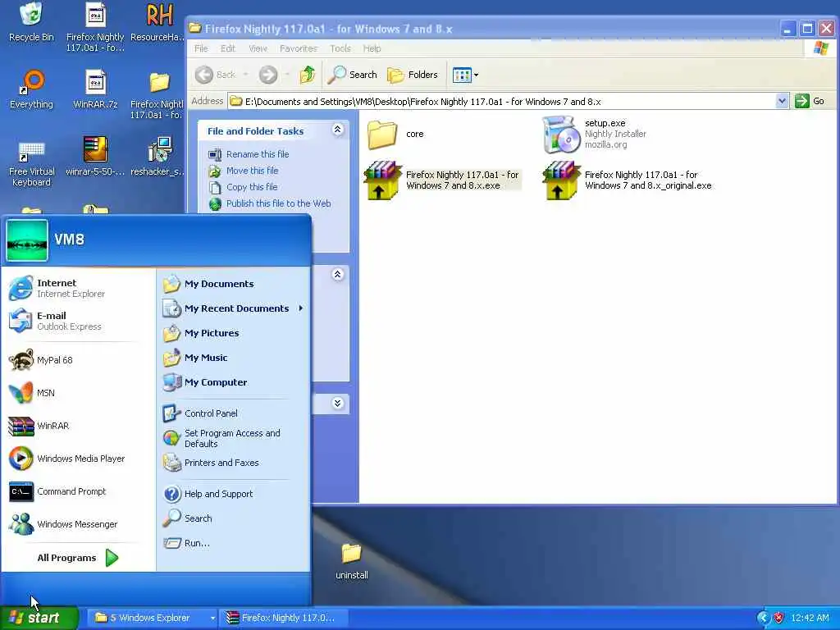840x630 pixels.
Task: Select the WinRAR.7z desktop file
Action: pos(95,89)
